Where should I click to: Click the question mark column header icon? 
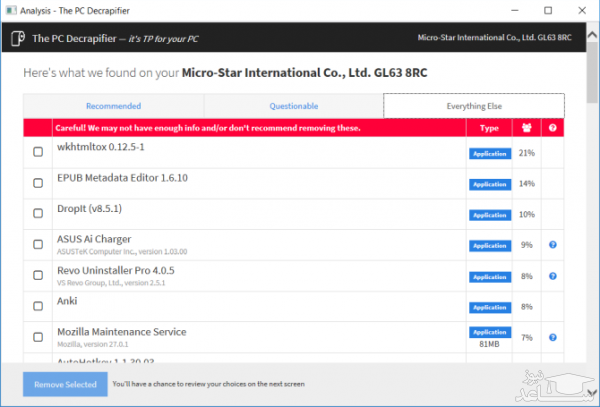pyautogui.click(x=553, y=128)
